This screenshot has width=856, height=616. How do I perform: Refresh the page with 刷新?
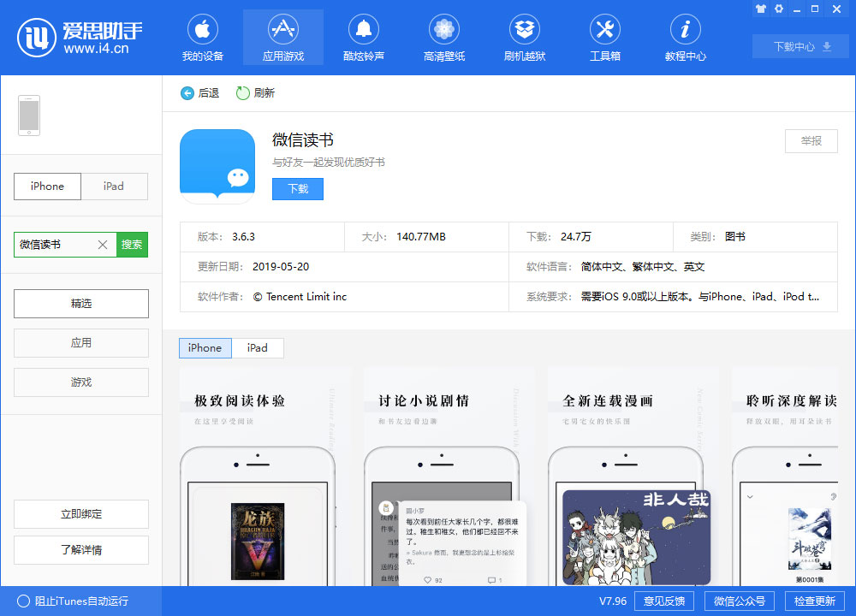click(254, 92)
